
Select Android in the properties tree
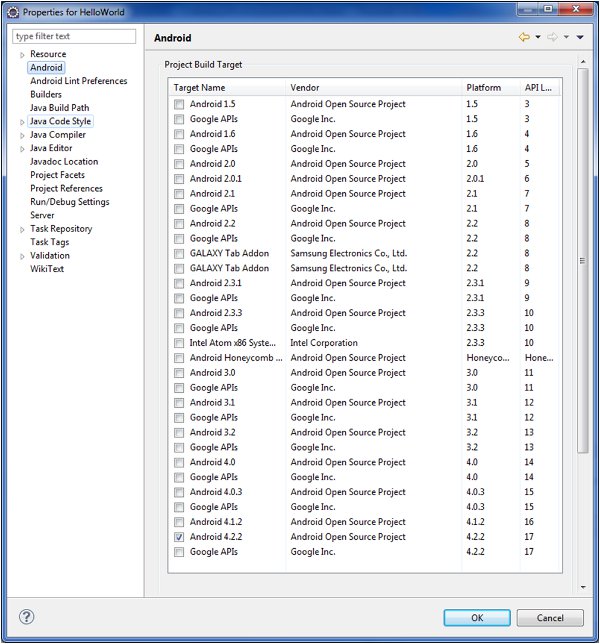(x=46, y=67)
